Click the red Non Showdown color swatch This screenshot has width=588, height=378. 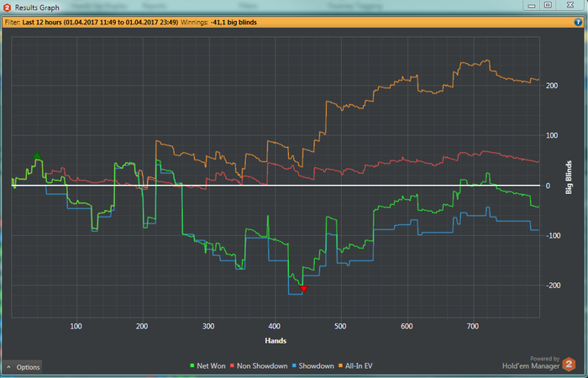click(232, 366)
